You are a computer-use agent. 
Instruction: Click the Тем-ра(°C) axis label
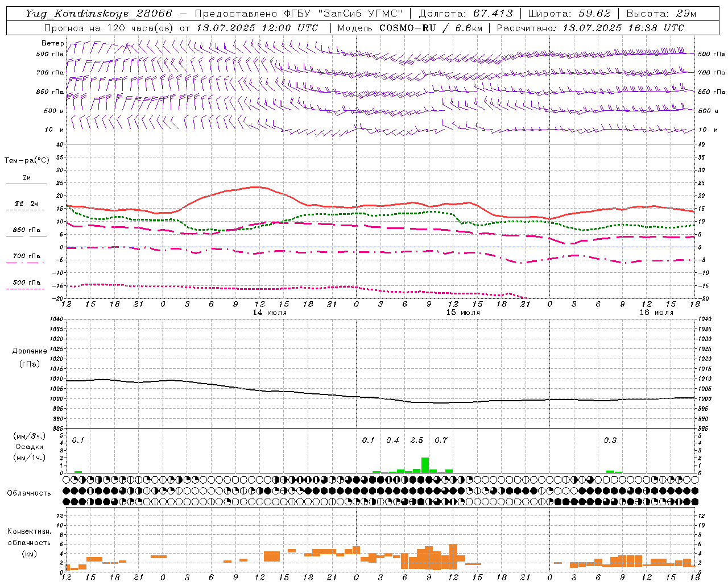click(x=27, y=161)
